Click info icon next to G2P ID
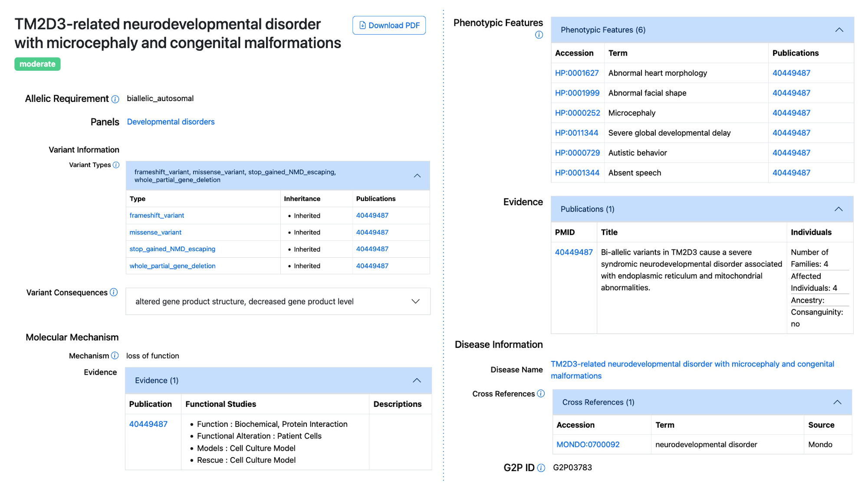Screen dimensions: 868x488 pos(541,468)
